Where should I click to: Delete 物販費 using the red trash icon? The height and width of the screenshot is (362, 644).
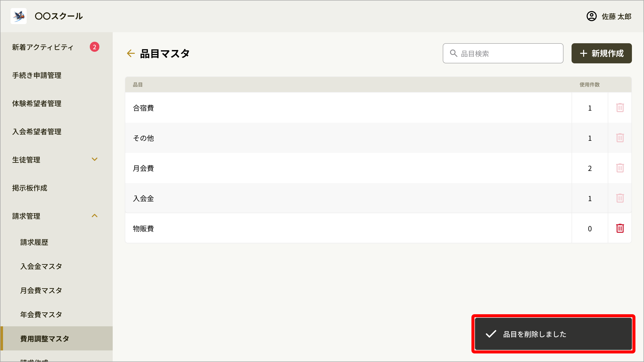[x=620, y=229]
